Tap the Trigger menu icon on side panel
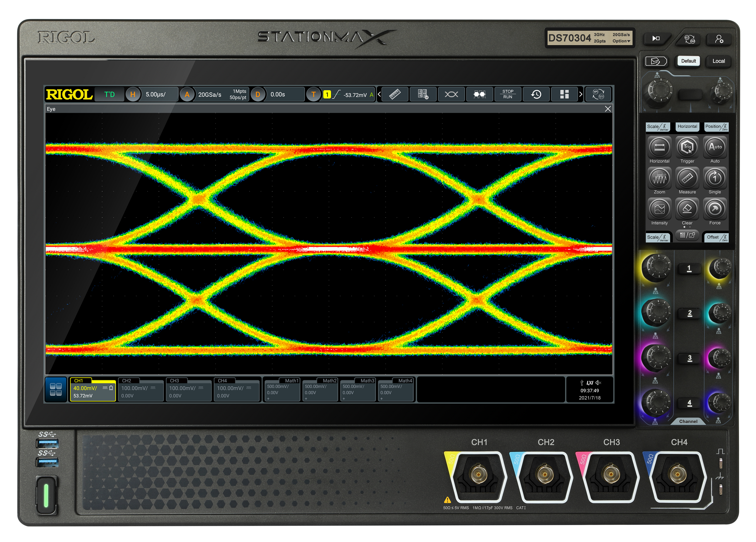Viewport: 756px width, 542px height. [x=687, y=147]
